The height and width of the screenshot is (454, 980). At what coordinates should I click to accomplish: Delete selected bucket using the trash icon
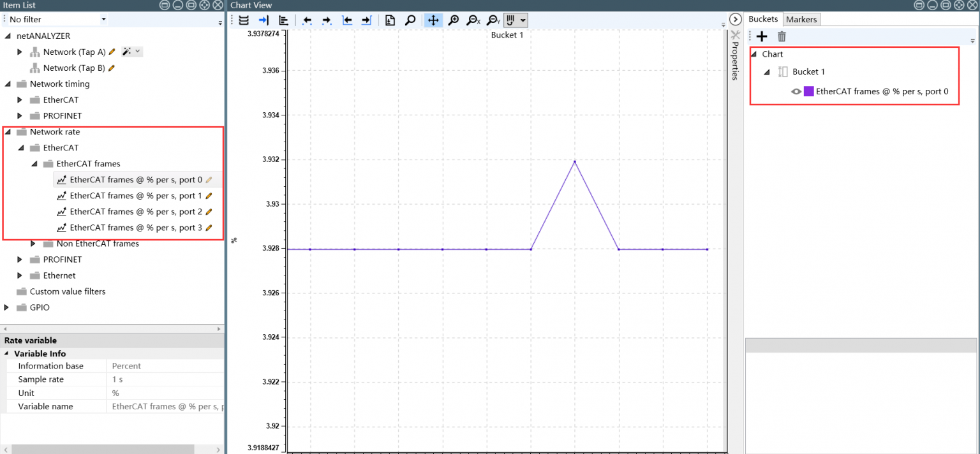[782, 36]
